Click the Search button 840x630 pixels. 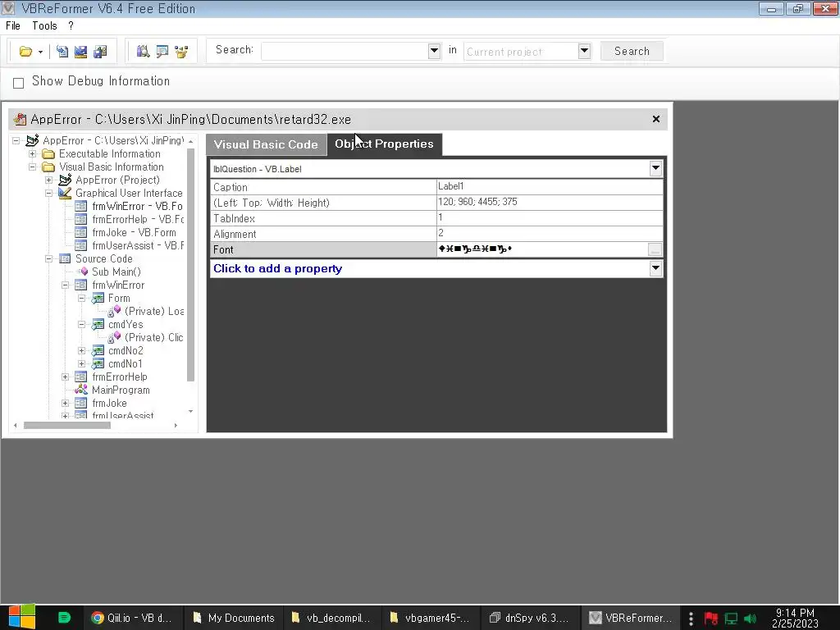click(632, 52)
